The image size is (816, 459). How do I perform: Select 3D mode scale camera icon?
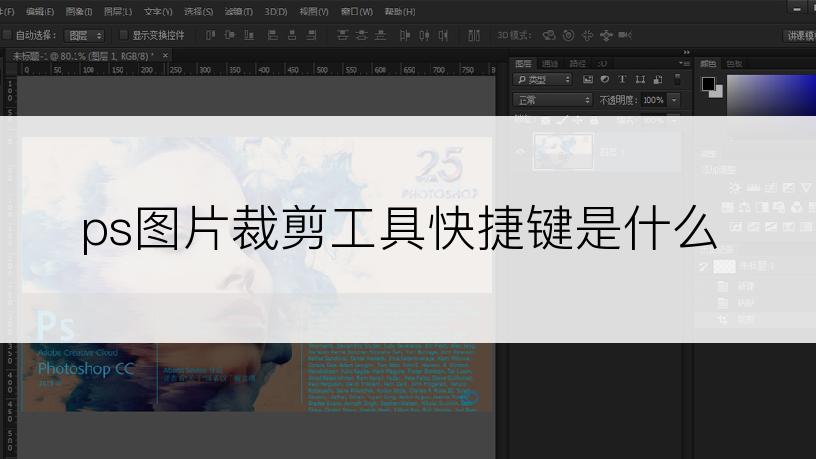coord(625,35)
